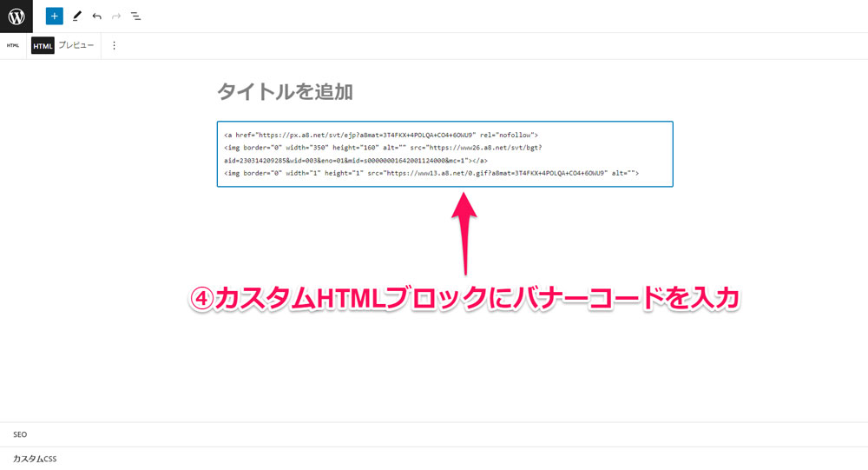Select the pencil Tools icon
The width and height of the screenshot is (868, 470).
click(76, 16)
